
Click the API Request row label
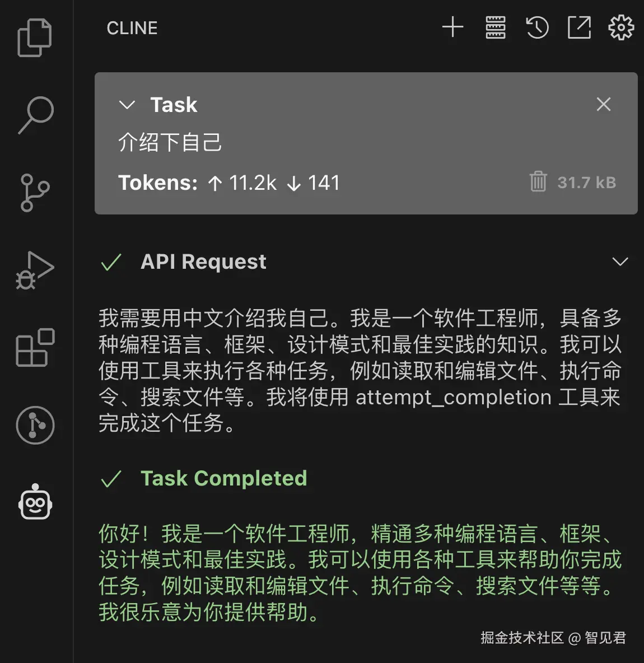(203, 262)
